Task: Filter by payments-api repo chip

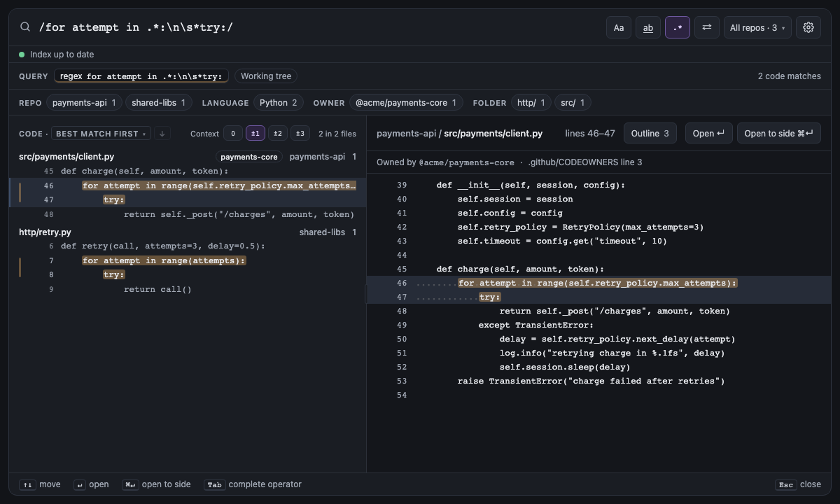Action: tap(85, 102)
